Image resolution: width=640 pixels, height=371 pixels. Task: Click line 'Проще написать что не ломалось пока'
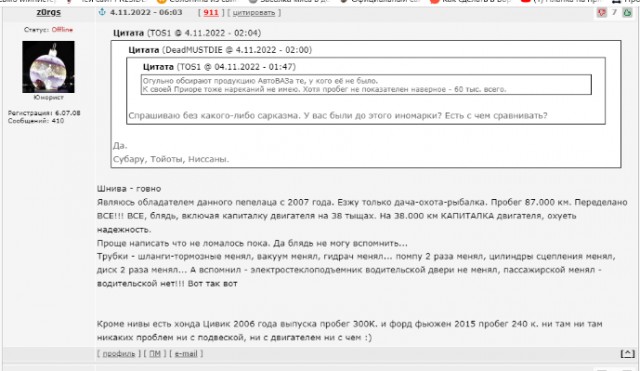[x=252, y=243]
